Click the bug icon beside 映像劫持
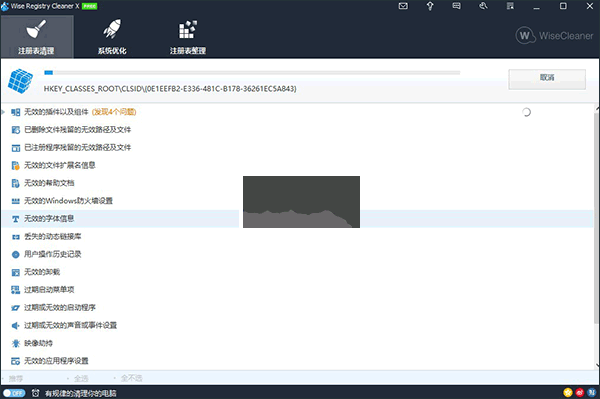The image size is (600, 399). [16, 343]
